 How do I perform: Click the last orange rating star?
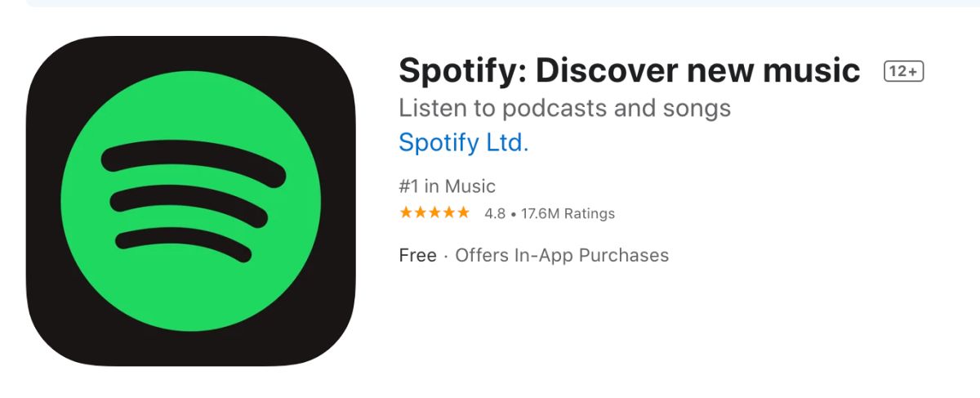463,213
